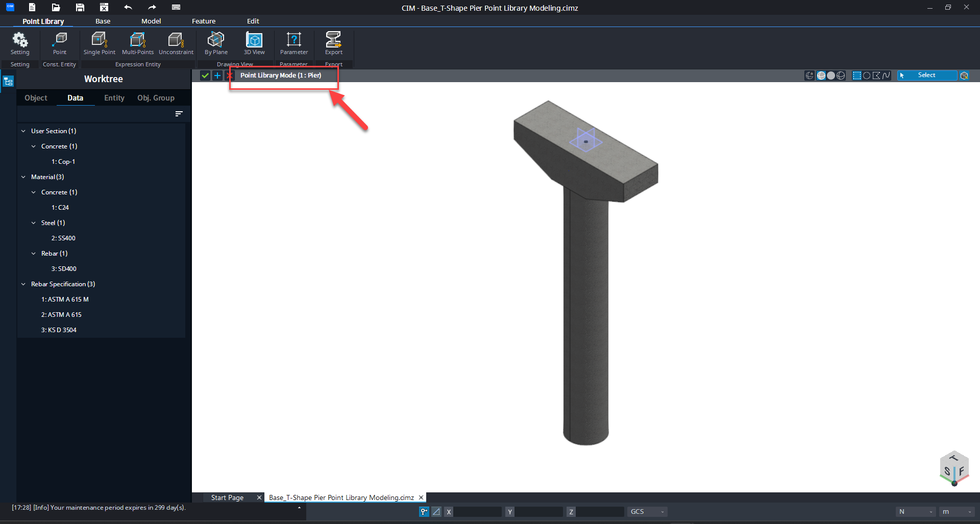Choose the Single Point expression tool

coord(100,43)
